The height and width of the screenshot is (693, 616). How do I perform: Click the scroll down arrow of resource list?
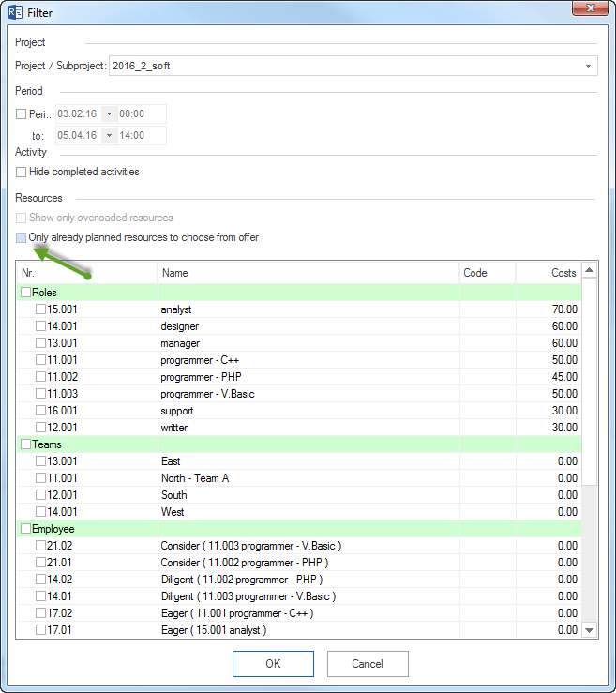[x=590, y=630]
